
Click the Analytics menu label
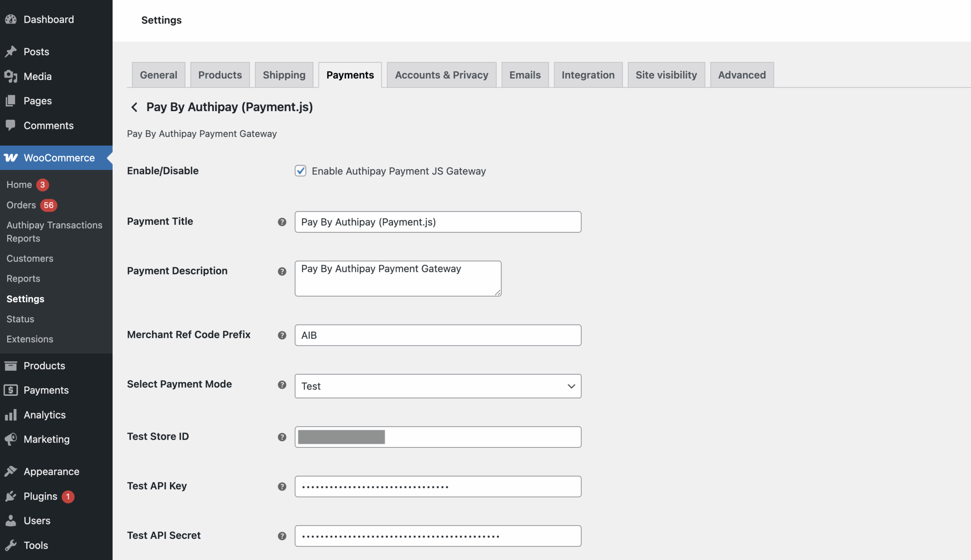(x=45, y=415)
